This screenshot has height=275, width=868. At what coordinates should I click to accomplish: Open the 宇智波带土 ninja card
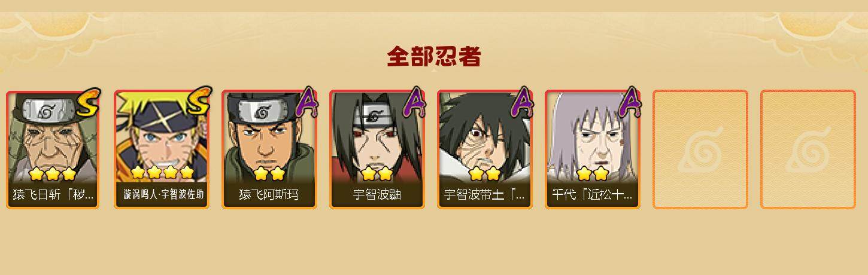[x=485, y=149]
